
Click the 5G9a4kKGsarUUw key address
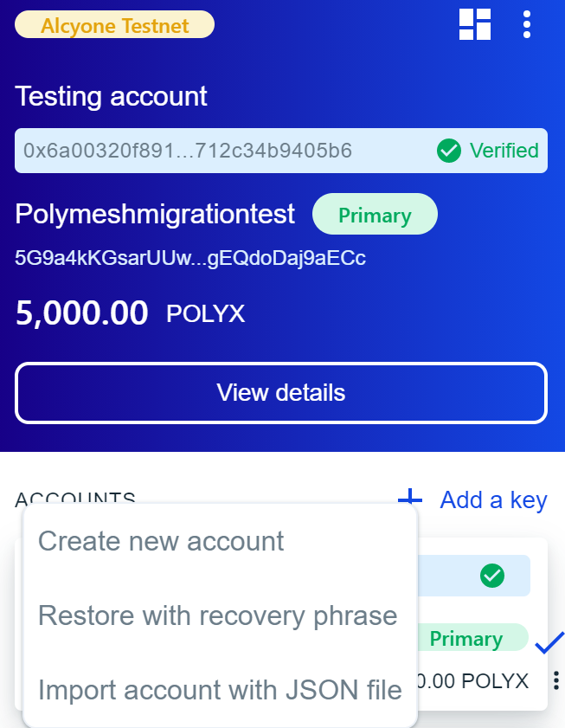pos(190,258)
